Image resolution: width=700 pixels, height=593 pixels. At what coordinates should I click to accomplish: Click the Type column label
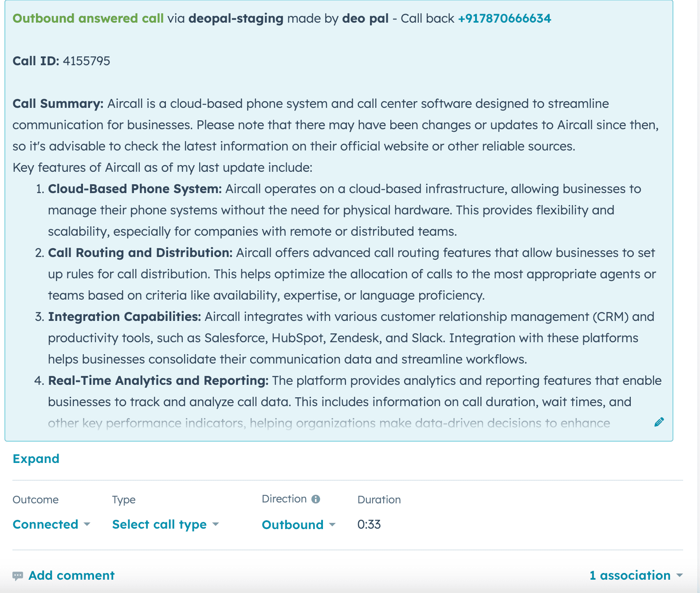pyautogui.click(x=124, y=499)
